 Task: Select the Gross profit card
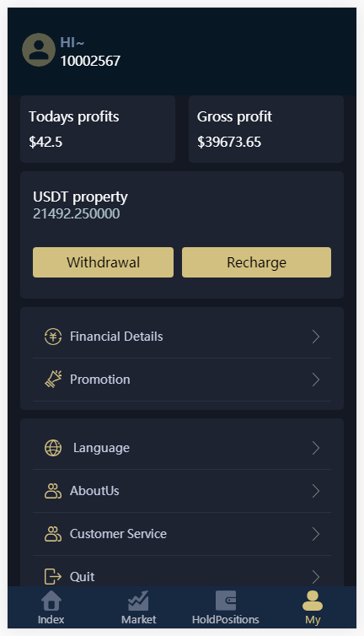point(266,129)
